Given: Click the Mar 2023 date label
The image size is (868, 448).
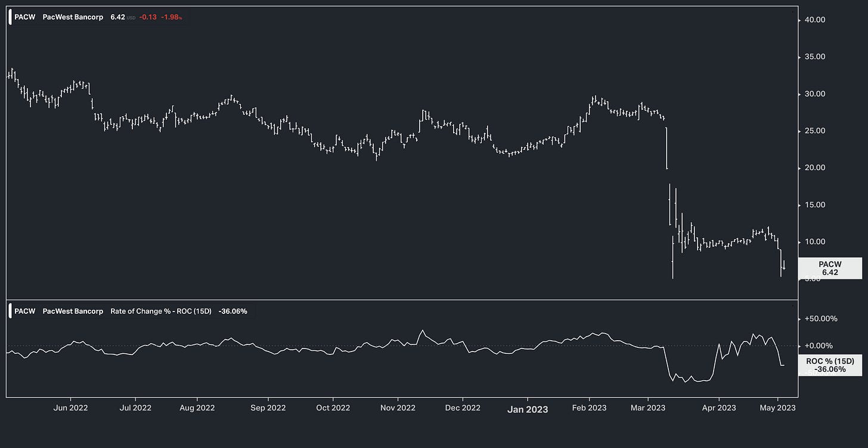Looking at the screenshot, I should pos(648,407).
